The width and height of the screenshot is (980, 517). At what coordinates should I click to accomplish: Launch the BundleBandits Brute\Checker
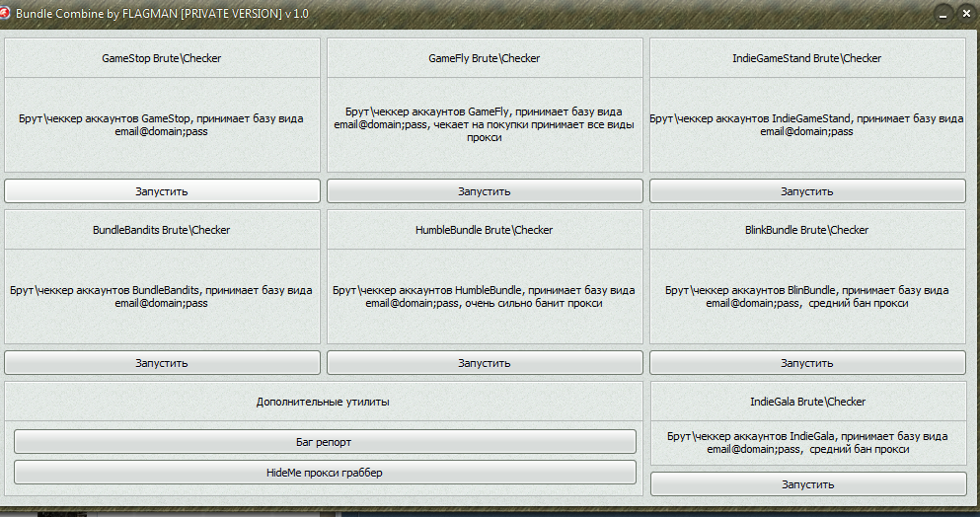click(162, 362)
